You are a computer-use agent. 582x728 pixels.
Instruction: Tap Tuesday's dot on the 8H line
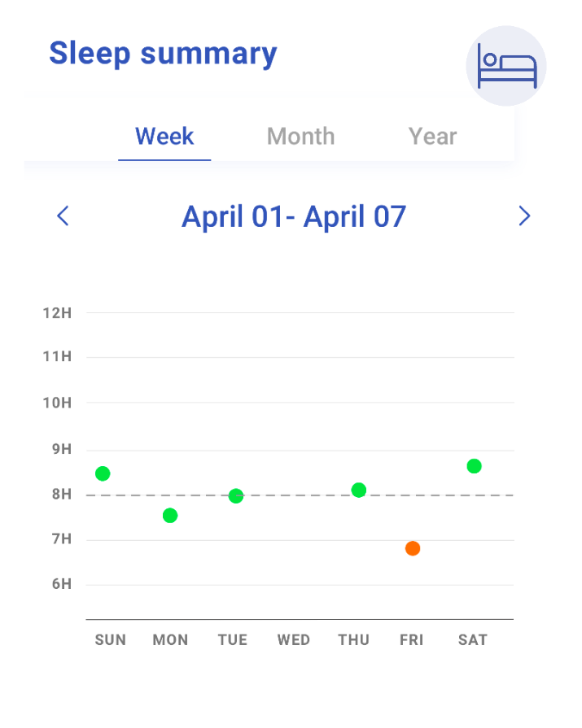236,496
